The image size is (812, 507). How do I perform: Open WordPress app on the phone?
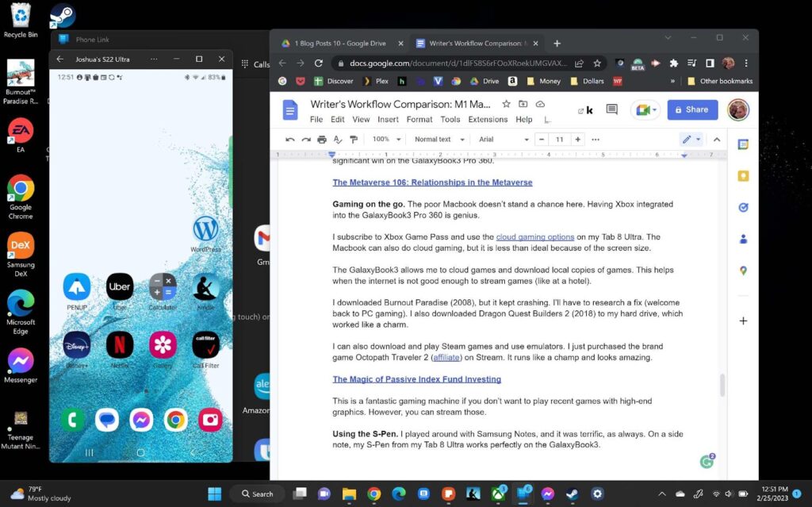[205, 229]
